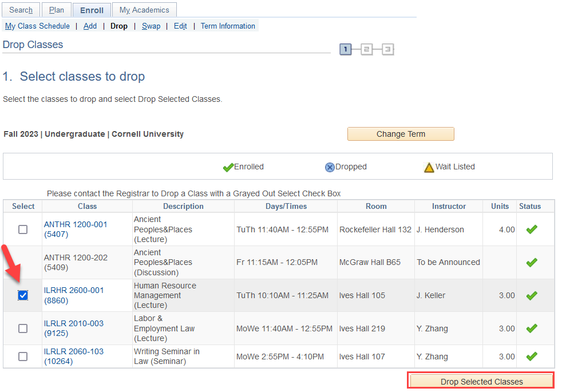Image resolution: width=562 pixels, height=392 pixels.
Task: Click the green Enrolled checkmark legend icon
Action: (228, 167)
